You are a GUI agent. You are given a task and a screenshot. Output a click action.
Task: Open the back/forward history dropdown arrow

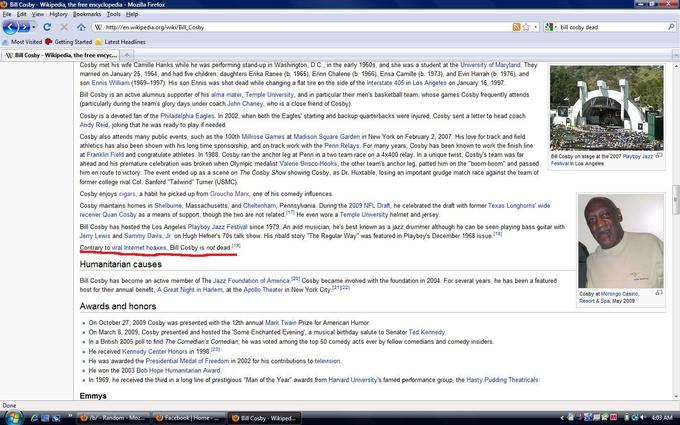[33, 27]
